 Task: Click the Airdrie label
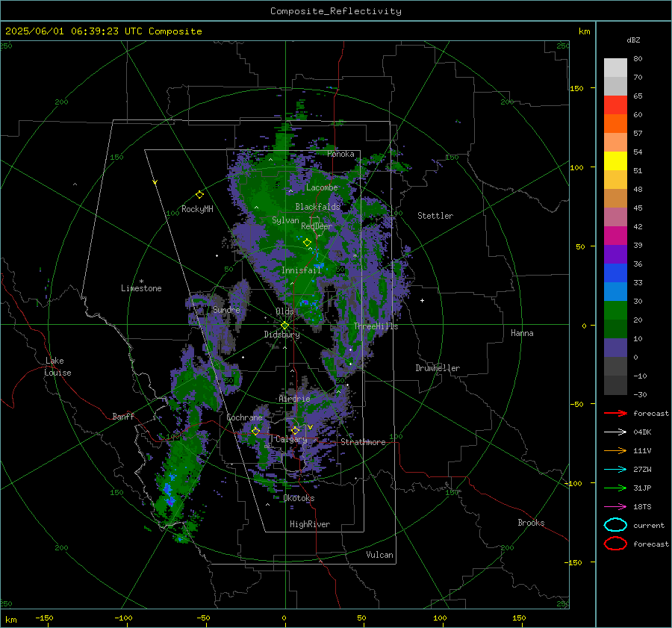coord(294,399)
